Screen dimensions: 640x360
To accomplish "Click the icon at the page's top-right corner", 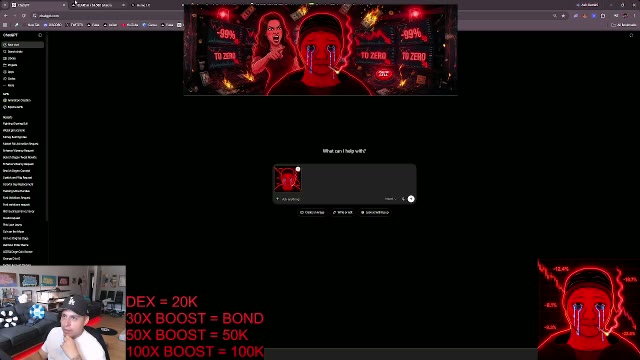I will (x=631, y=35).
